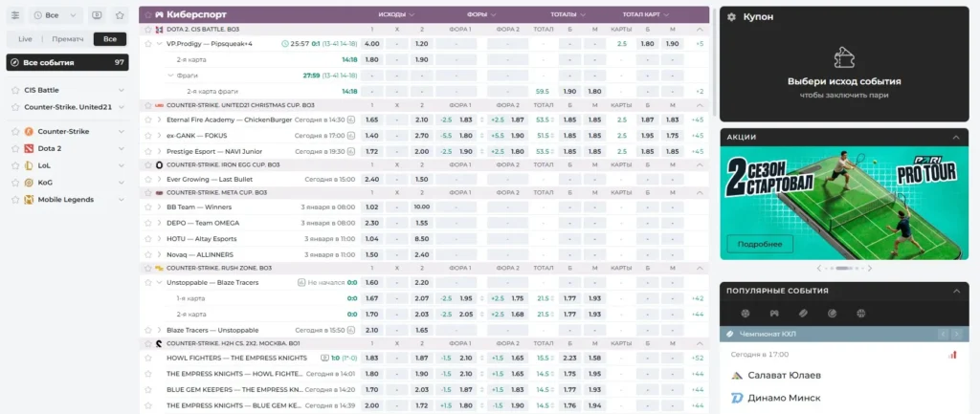Viewport: 980px width, 414px height.
Task: Select odds 1.65 for Eternal Fire Academy win
Action: 372,120
